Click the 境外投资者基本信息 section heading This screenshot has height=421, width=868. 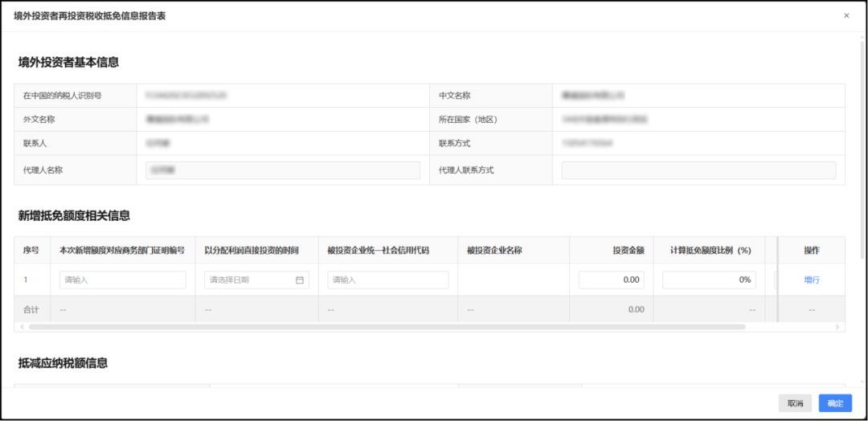click(68, 63)
